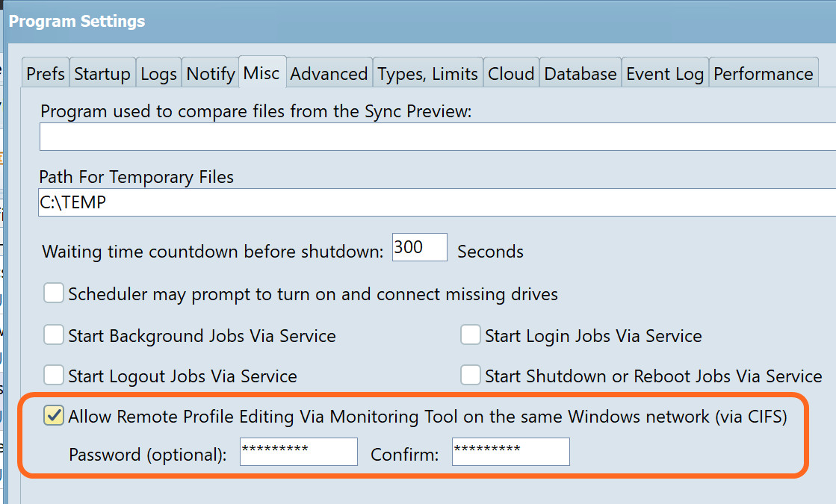Select the Types, Limits tab
Viewport: 836px width, 504px height.
(x=427, y=73)
